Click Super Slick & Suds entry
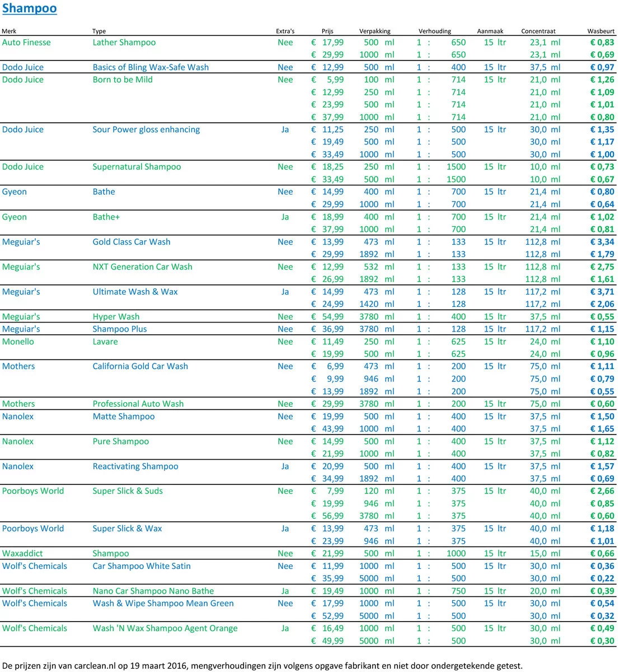The image size is (624, 672). pos(128,491)
